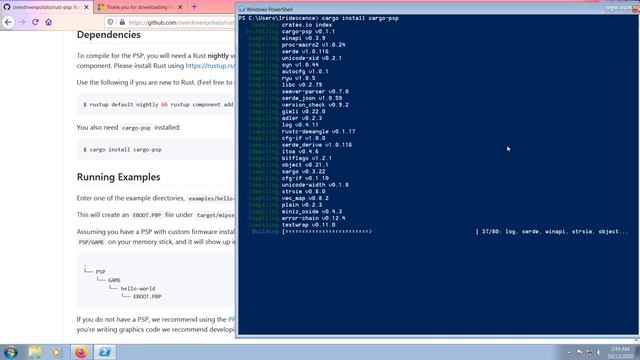Click the Firefox taskbar icon
Viewport: 640px width, 360px height.
(x=81, y=352)
